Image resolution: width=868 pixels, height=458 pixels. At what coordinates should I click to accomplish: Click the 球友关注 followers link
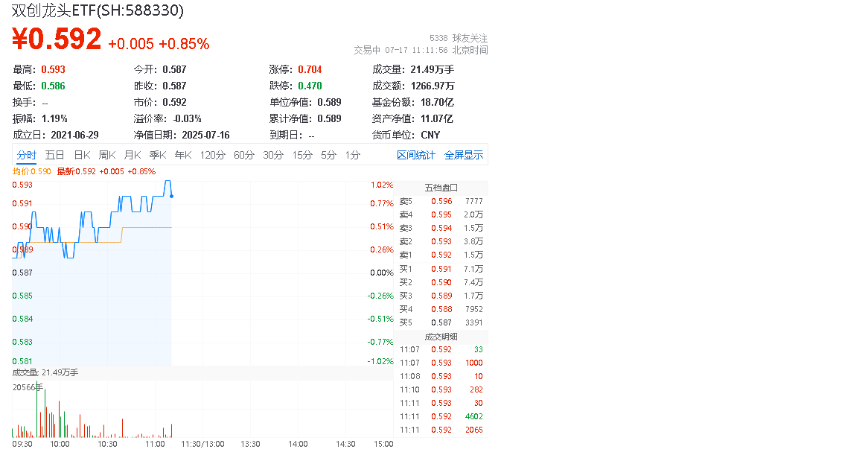point(469,36)
